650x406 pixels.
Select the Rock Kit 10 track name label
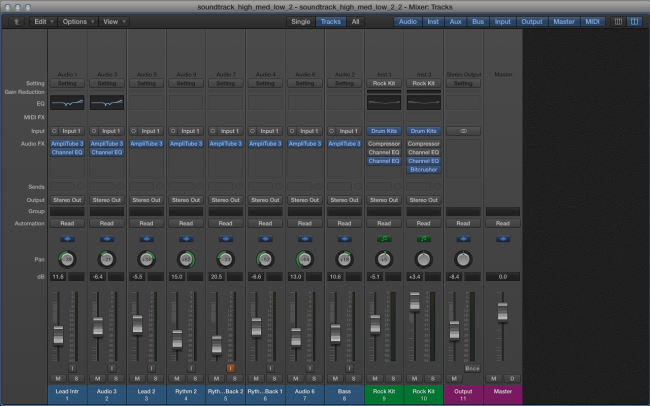pyautogui.click(x=422, y=393)
